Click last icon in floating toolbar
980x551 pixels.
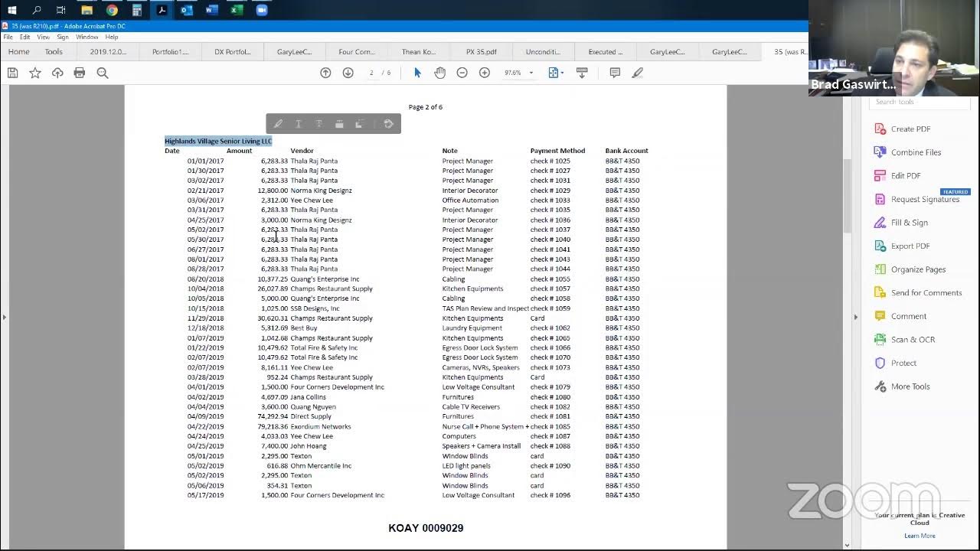click(388, 124)
